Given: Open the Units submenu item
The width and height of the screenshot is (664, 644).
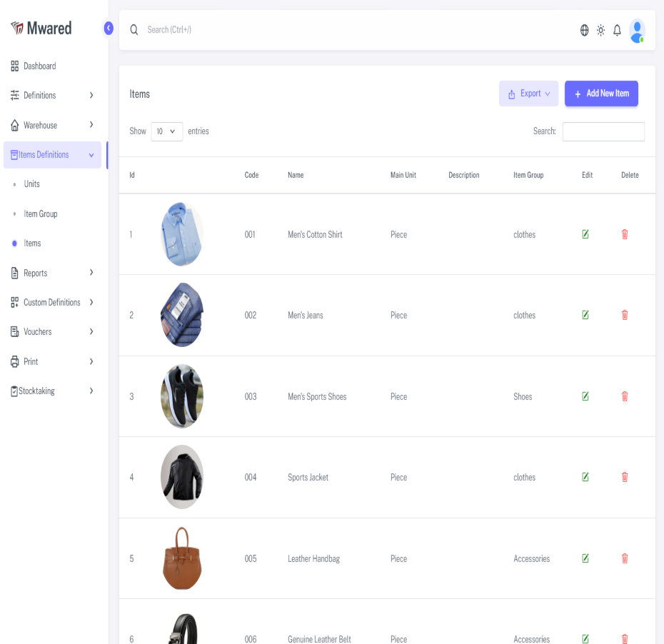Looking at the screenshot, I should tap(31, 183).
